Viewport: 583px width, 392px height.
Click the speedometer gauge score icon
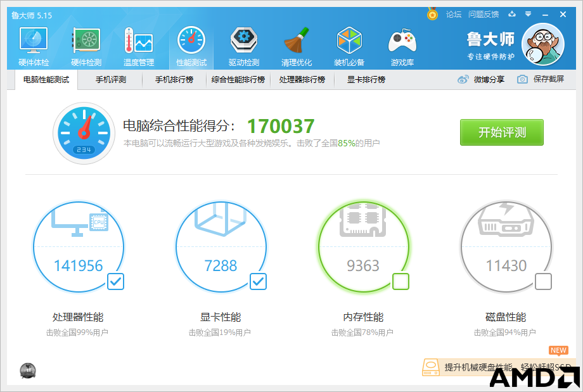84,133
